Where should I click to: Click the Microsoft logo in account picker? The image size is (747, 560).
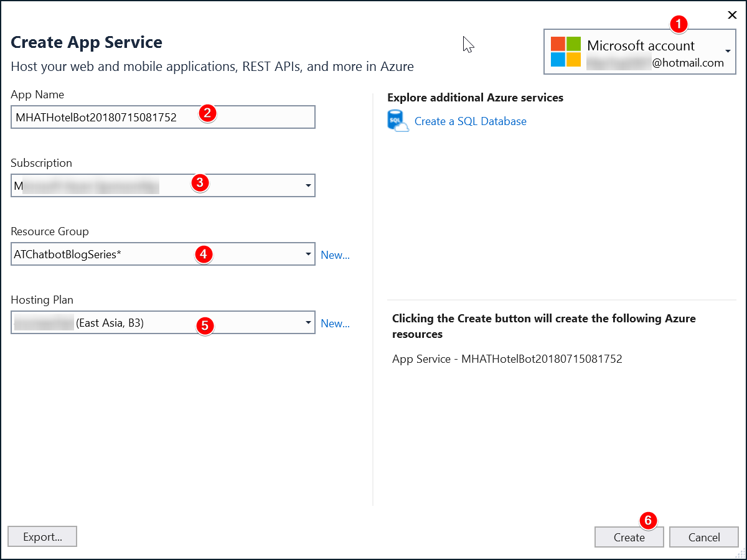tap(566, 52)
